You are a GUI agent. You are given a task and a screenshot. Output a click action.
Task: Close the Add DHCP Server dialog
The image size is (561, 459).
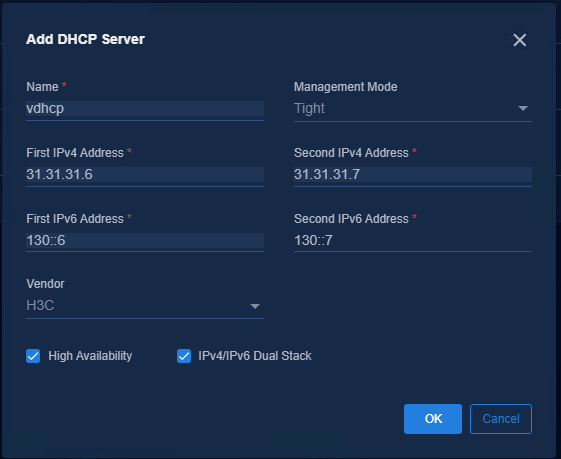pos(519,40)
